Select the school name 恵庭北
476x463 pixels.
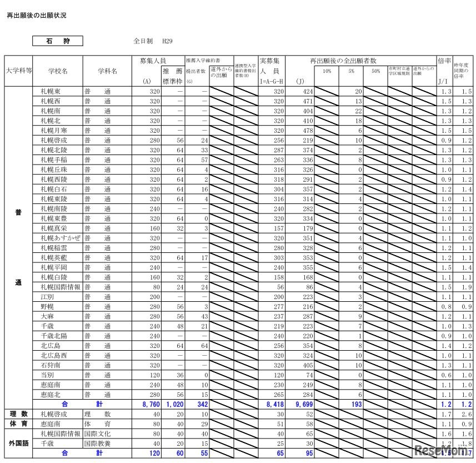click(51, 395)
